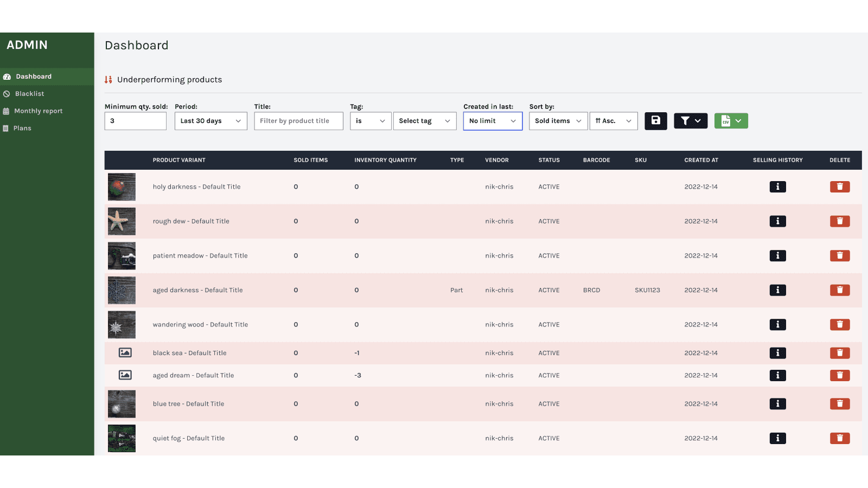Click the trash icon for aged darkness
The image size is (868, 488).
(839, 290)
